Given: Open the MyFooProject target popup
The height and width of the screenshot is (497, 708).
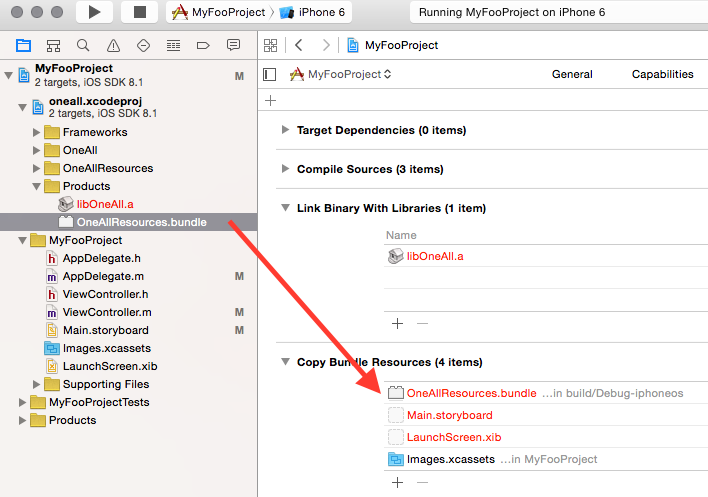Looking at the screenshot, I should 340,74.
